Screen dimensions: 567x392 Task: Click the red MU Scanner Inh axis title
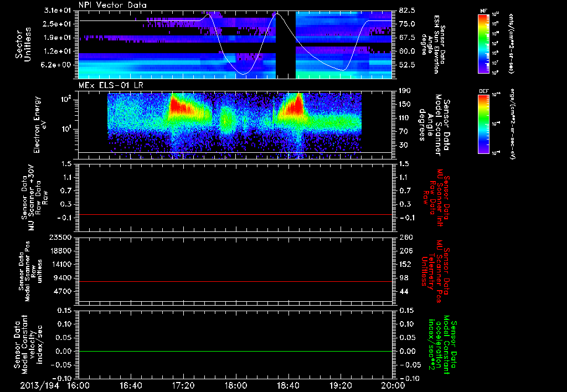coord(436,198)
